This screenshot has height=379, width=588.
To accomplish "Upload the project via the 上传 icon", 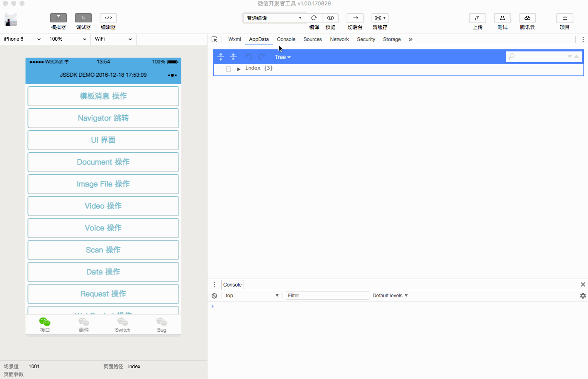I will [477, 18].
